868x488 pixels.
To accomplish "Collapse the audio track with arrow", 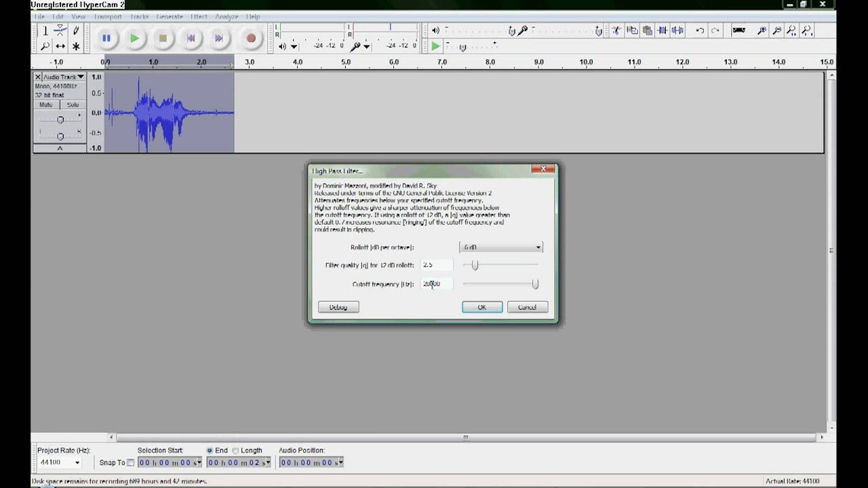I will coord(60,148).
